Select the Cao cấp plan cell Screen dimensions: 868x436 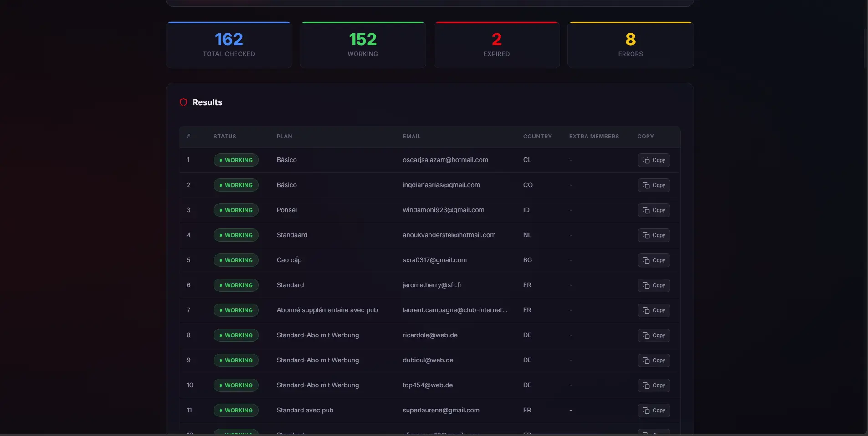[289, 260]
